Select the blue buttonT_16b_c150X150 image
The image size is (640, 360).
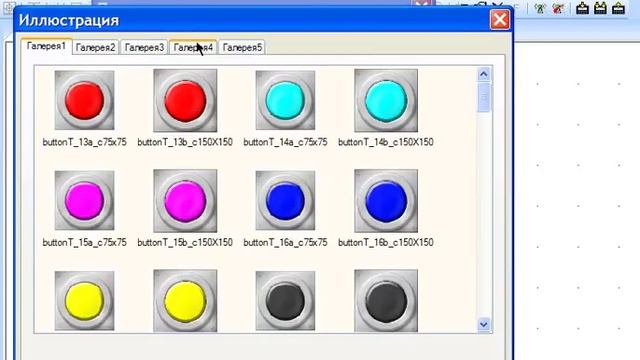click(x=386, y=200)
